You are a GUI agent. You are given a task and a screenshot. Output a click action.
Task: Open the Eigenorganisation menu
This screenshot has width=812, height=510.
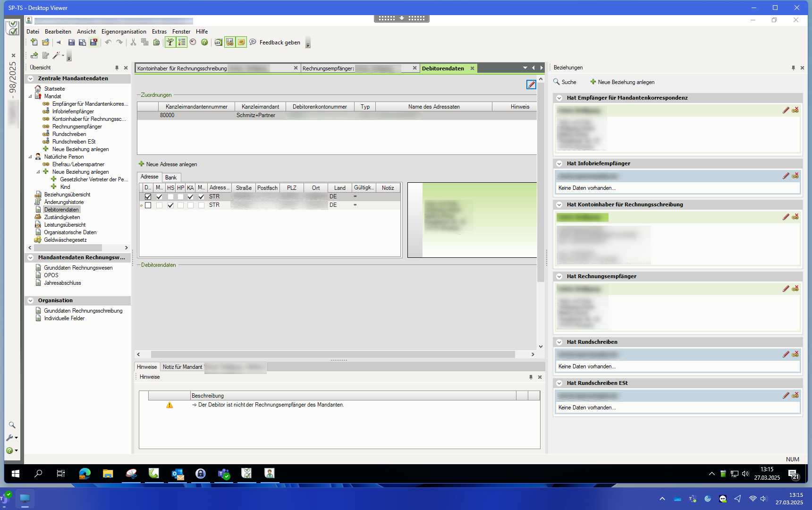pyautogui.click(x=124, y=32)
